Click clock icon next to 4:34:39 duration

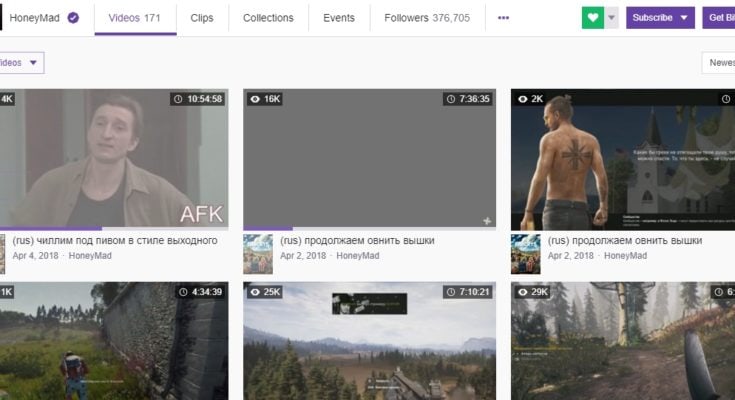183,292
